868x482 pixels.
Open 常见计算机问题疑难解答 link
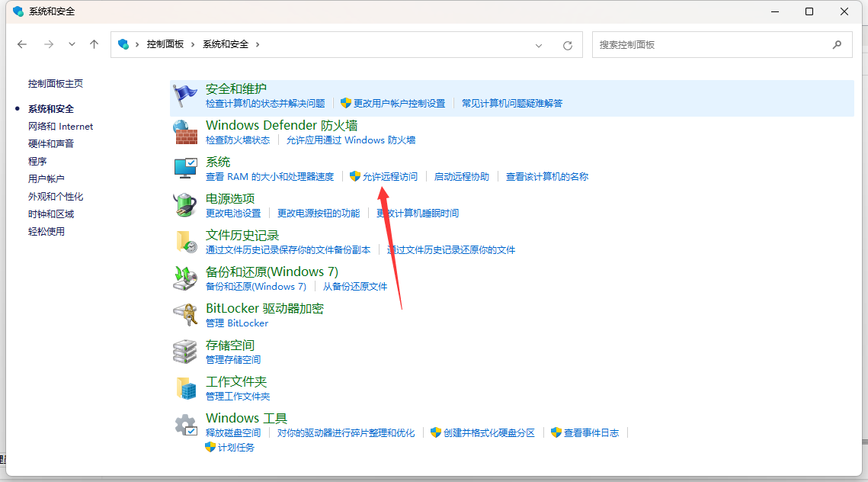512,104
